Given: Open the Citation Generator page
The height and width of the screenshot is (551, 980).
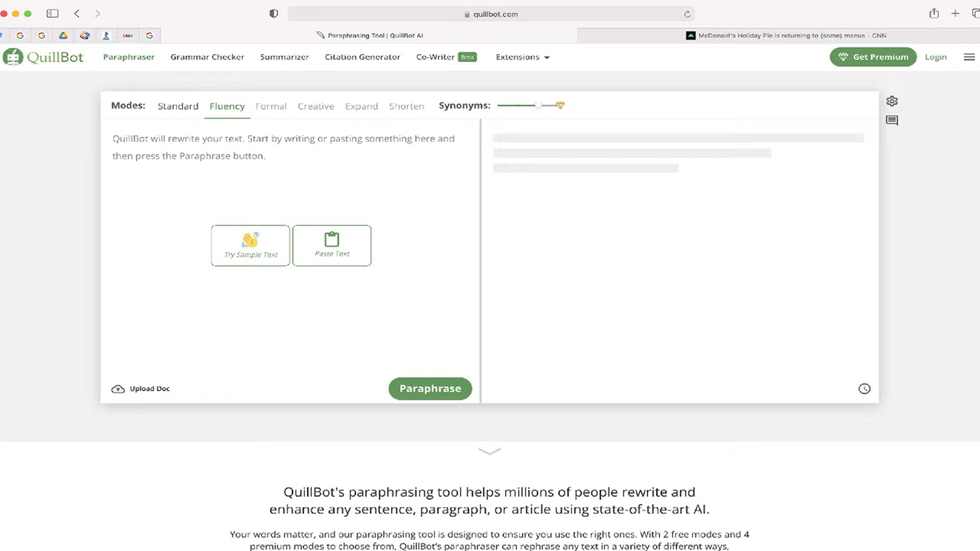Looking at the screenshot, I should point(362,57).
